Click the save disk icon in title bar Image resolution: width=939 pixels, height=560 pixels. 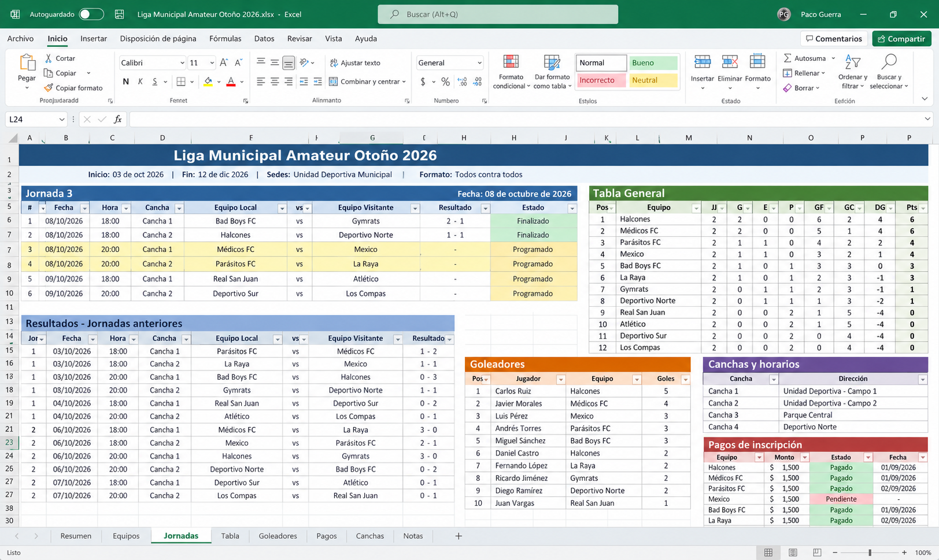coord(120,14)
